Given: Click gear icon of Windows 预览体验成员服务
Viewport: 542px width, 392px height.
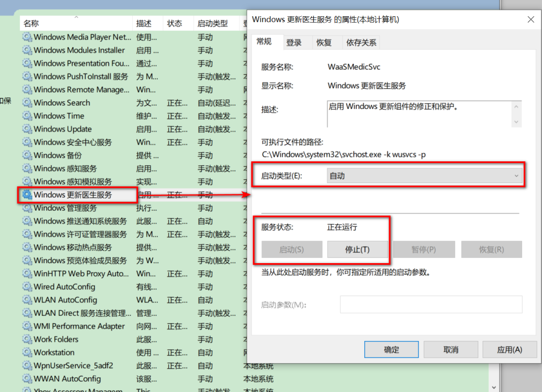Looking at the screenshot, I should [x=27, y=260].
